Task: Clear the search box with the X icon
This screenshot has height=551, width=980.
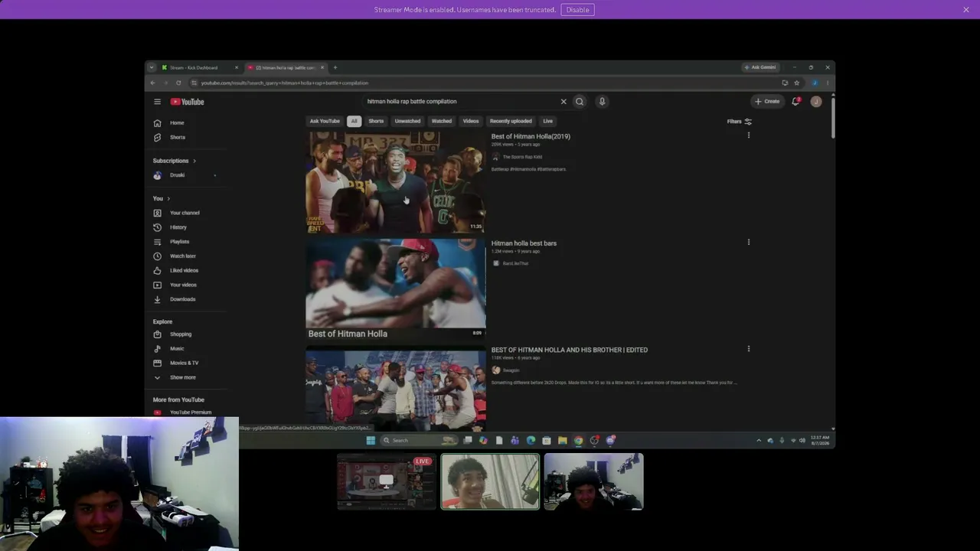Action: tap(563, 102)
